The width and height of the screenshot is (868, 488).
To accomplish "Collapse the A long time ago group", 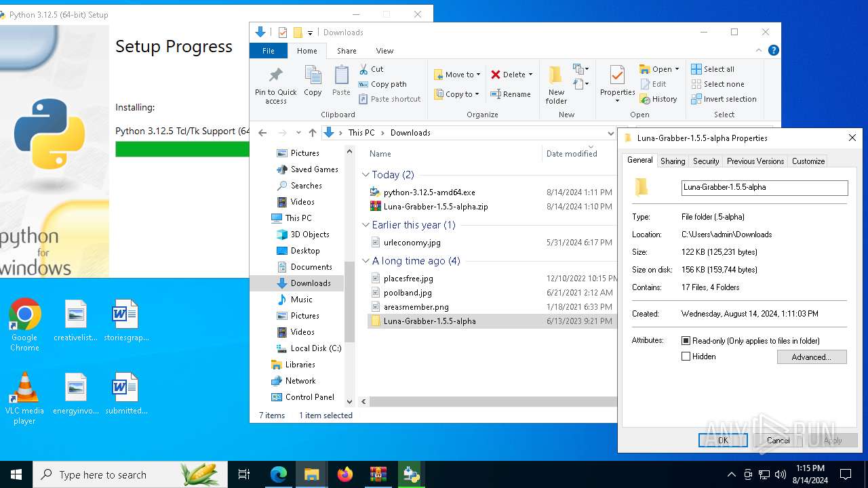I will click(x=366, y=261).
